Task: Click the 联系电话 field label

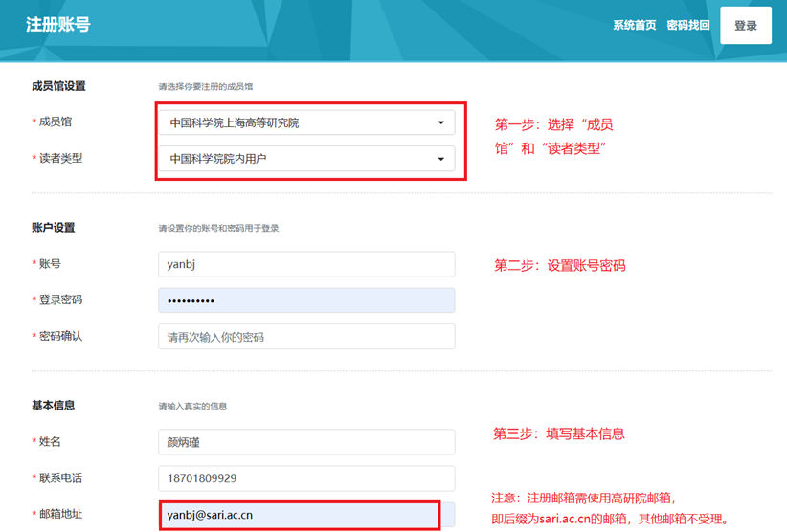Action: click(61, 478)
